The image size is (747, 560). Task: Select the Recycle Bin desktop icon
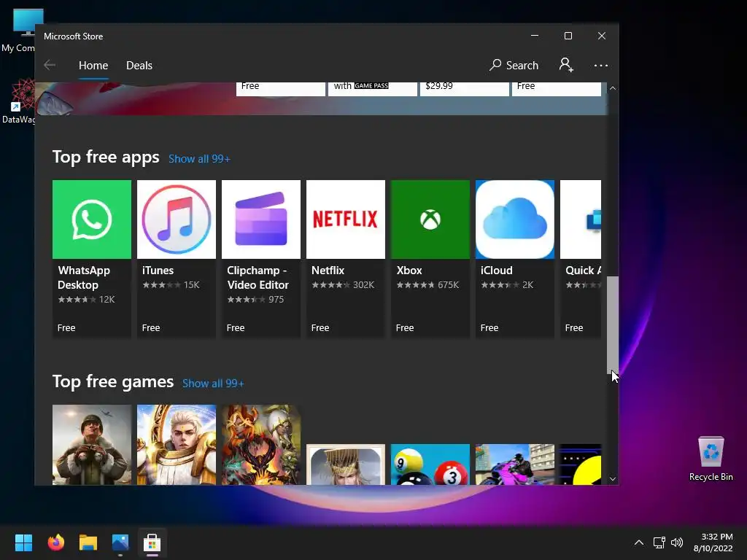coord(711,459)
